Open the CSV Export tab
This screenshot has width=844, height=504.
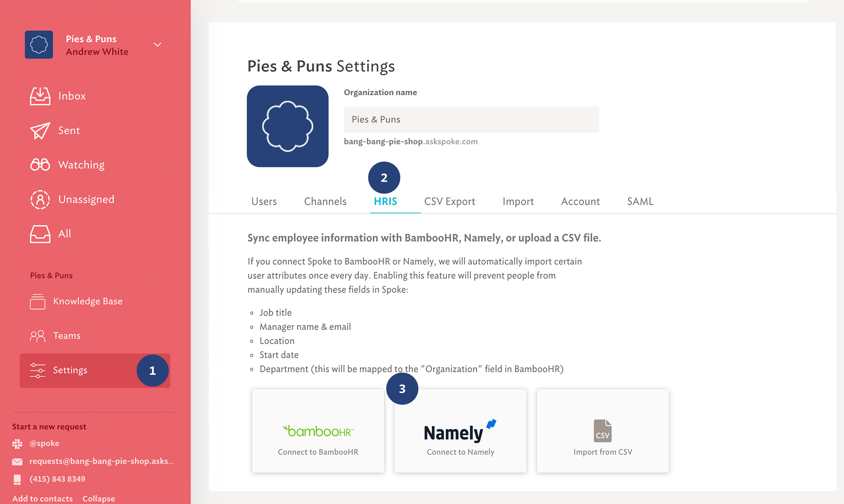tap(449, 201)
